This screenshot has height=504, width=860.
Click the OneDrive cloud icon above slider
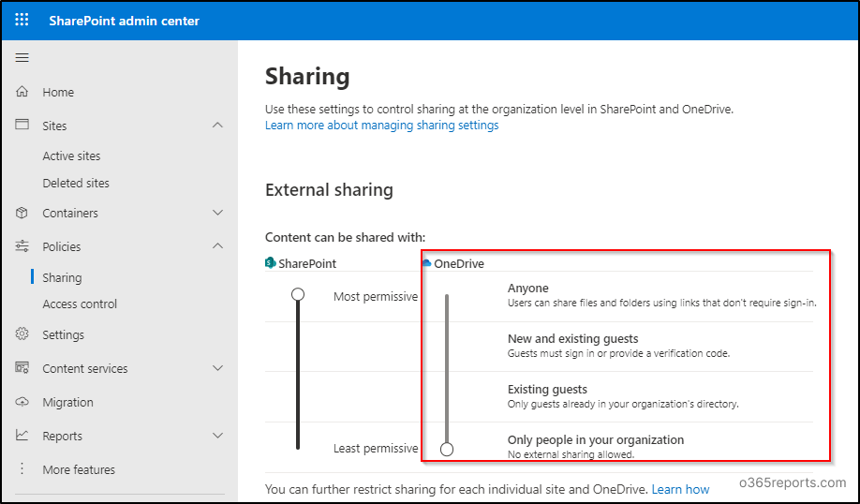[x=426, y=263]
